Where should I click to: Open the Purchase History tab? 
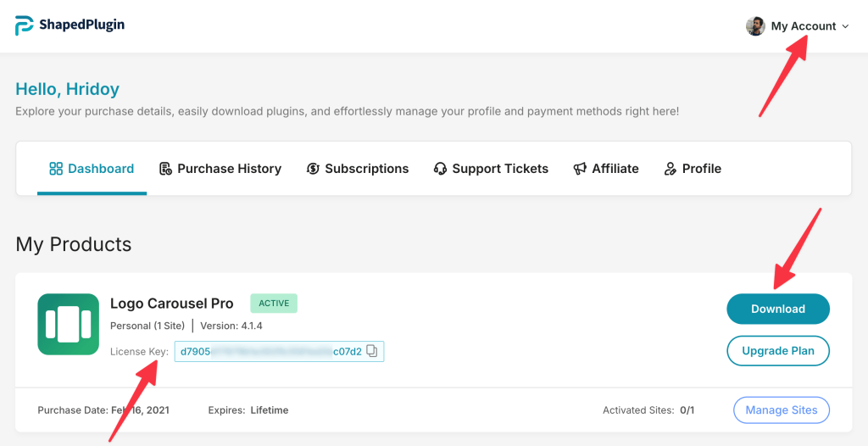pos(229,169)
